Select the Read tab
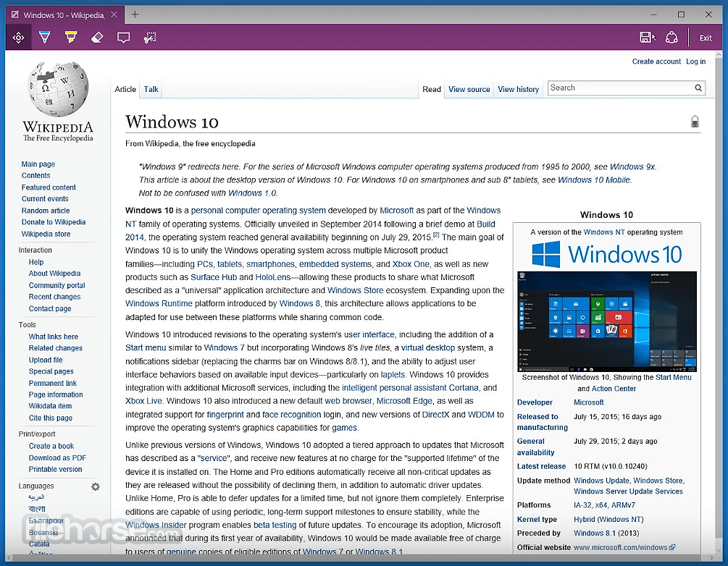728x566 pixels. [431, 89]
